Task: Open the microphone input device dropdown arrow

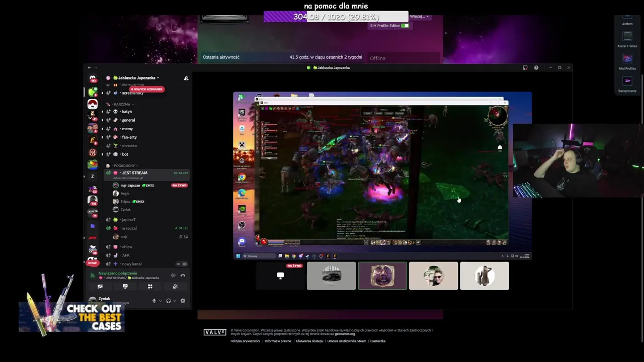Action: pyautogui.click(x=160, y=301)
